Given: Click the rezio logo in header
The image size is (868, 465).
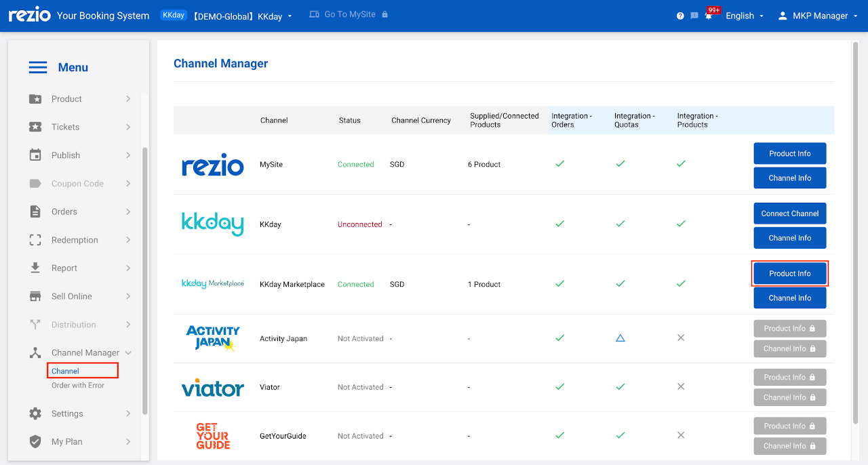Looking at the screenshot, I should (x=29, y=15).
